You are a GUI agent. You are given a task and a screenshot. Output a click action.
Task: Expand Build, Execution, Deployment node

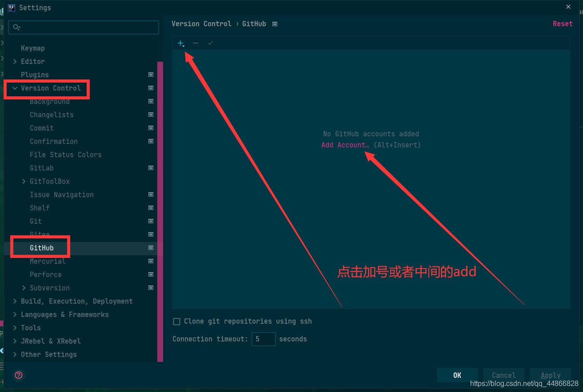[x=15, y=301]
